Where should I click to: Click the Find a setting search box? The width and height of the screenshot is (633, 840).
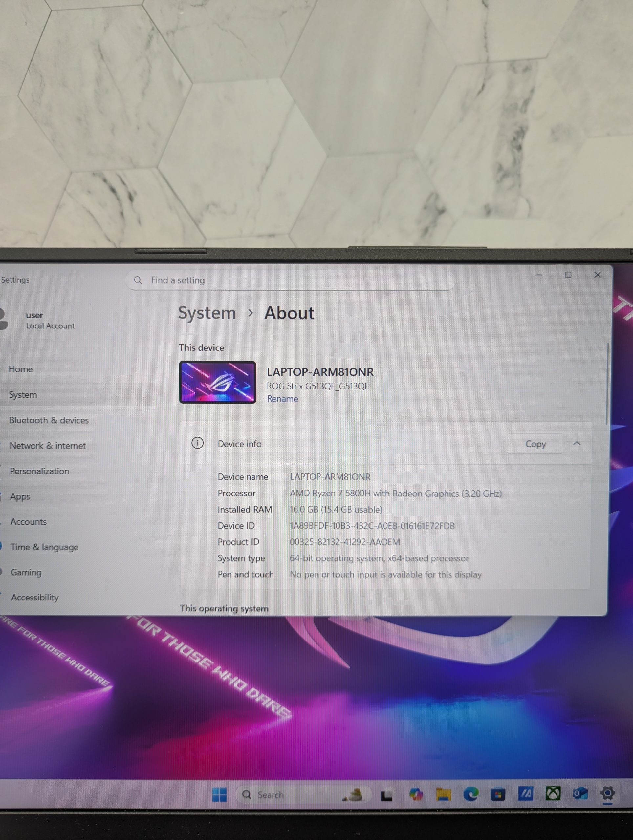(291, 280)
